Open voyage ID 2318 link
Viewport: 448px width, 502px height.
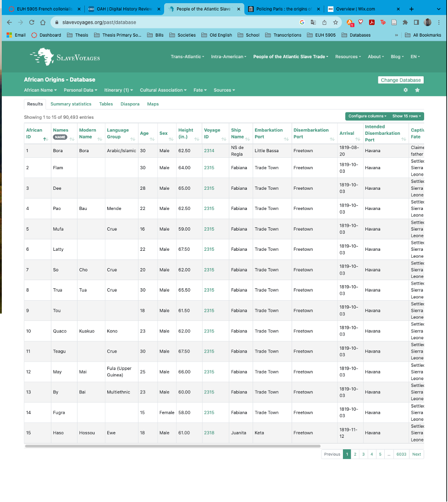pos(209,433)
